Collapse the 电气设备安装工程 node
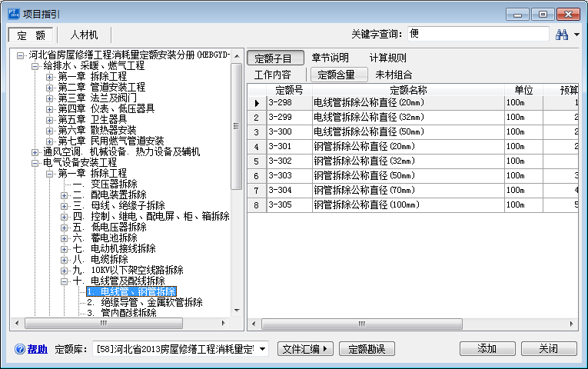 35,163
